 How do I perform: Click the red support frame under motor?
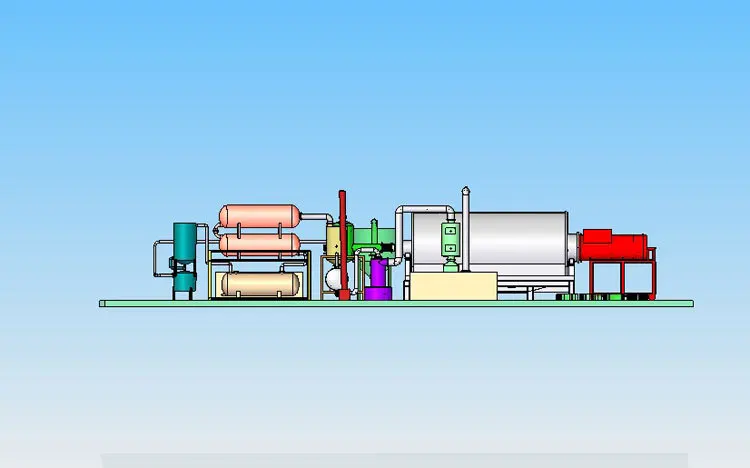click(x=620, y=275)
